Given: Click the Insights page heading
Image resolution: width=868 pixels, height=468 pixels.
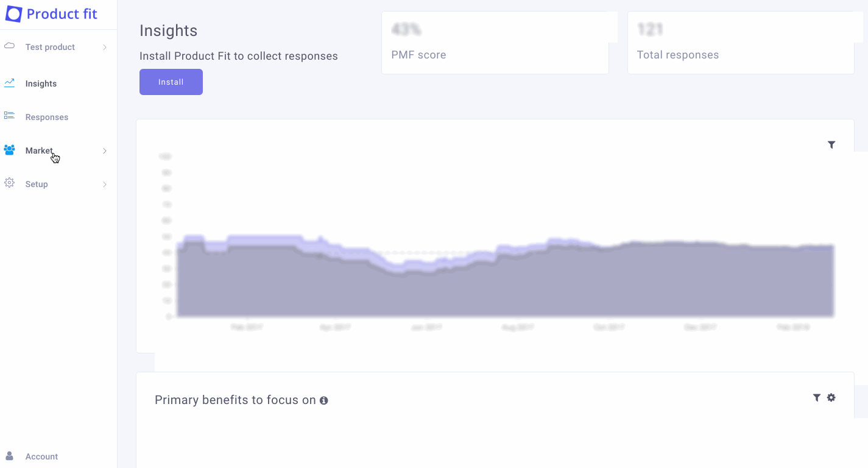Looking at the screenshot, I should click(x=169, y=30).
